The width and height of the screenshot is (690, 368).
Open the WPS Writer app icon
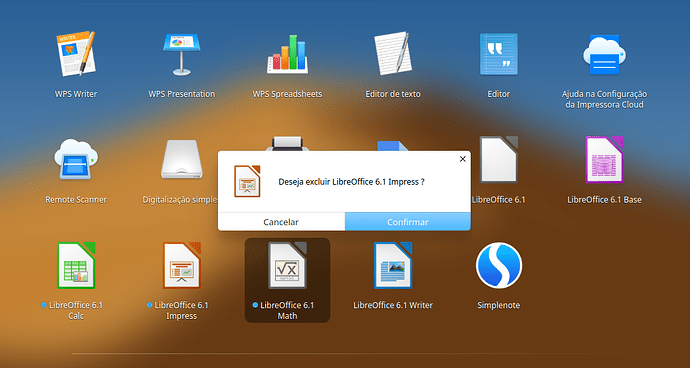pyautogui.click(x=76, y=53)
